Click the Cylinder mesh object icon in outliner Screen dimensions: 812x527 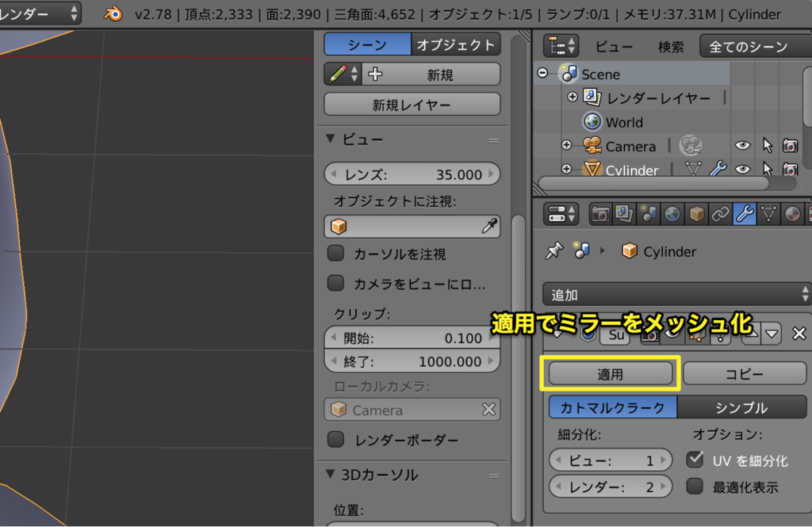point(592,169)
